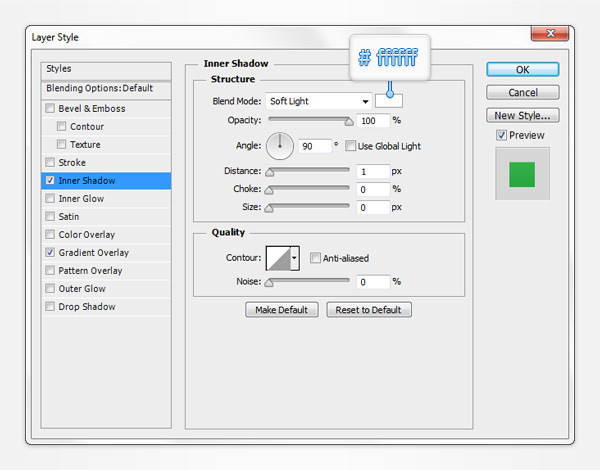The image size is (600, 470).
Task: Close the Layer Style dialog window
Action: (x=550, y=37)
